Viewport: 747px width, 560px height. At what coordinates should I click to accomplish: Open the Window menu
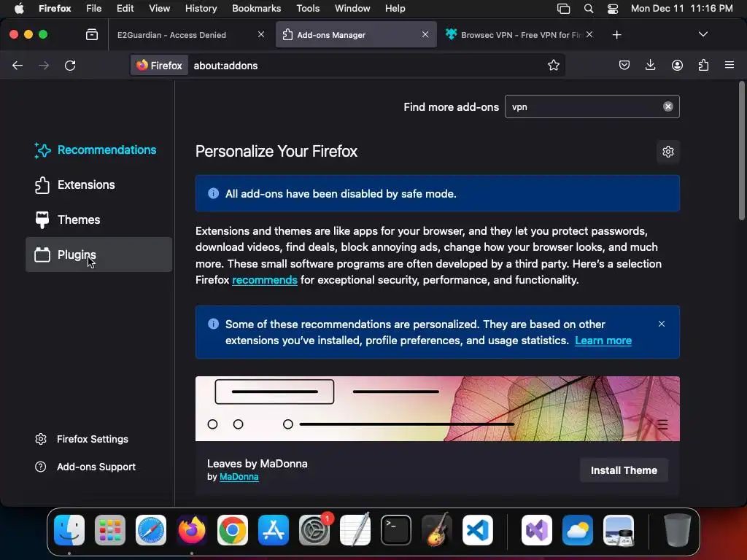(352, 9)
